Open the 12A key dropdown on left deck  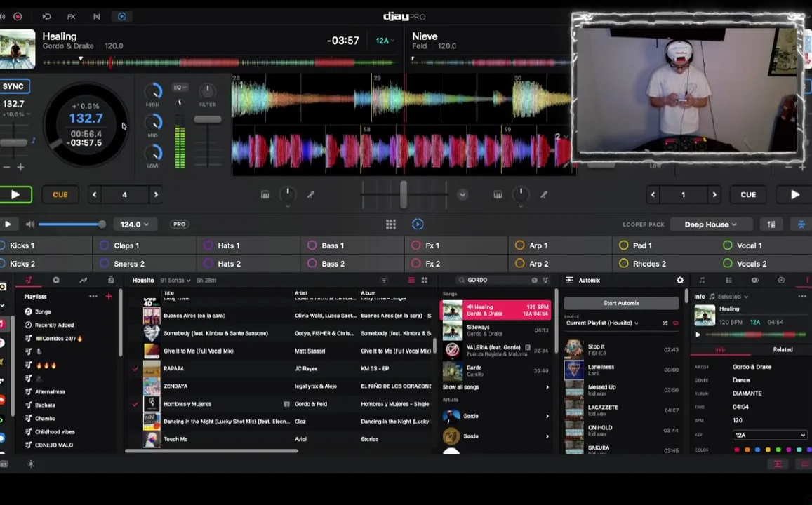[x=385, y=41]
